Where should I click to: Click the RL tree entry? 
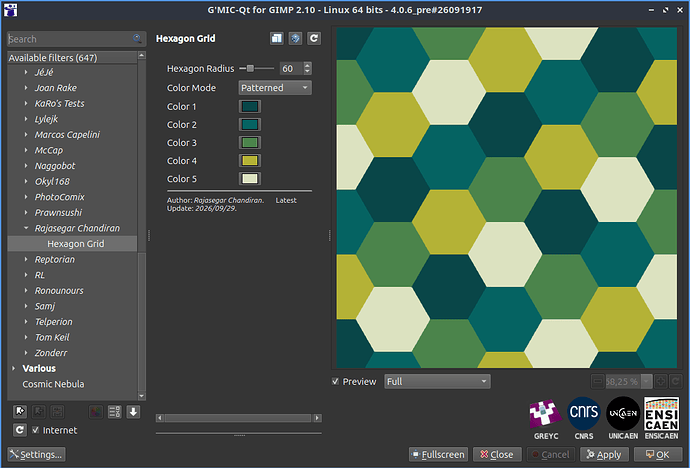point(40,275)
